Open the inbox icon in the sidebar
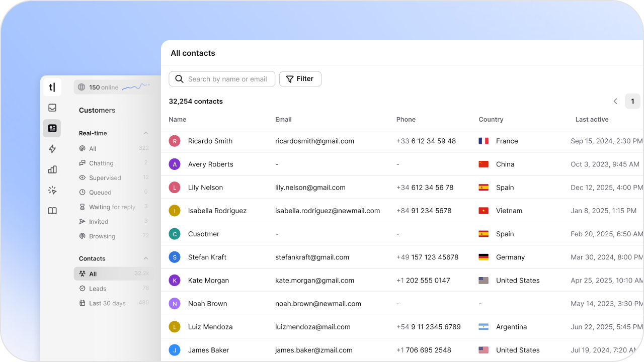The image size is (644, 362). [x=52, y=108]
